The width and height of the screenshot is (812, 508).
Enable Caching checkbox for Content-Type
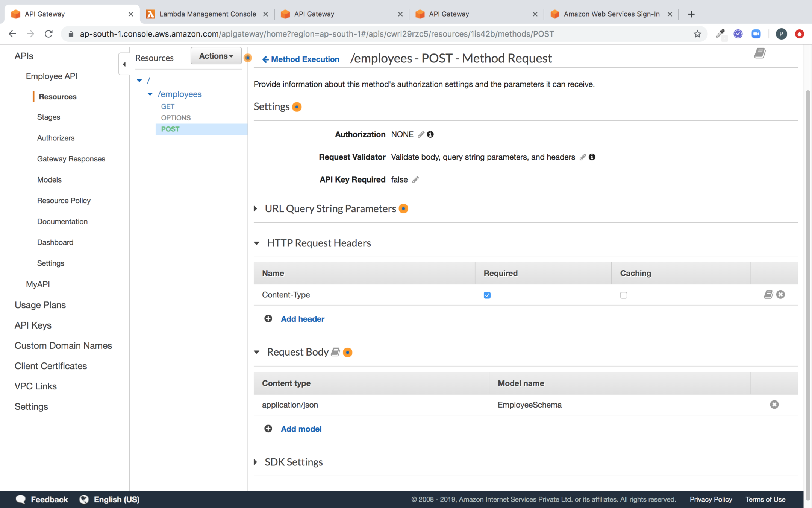point(624,295)
